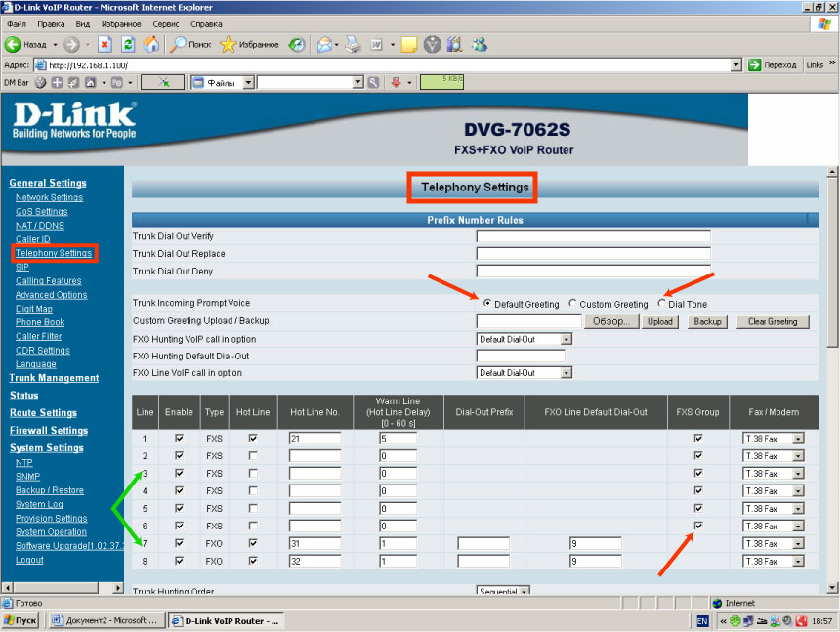Image resolution: width=840 pixels, height=632 pixels.
Task: Click the Mail envelope toolbar icon
Action: 324,44
